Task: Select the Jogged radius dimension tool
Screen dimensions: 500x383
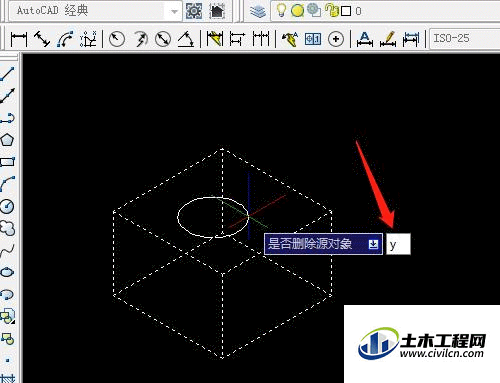Action: click(x=141, y=39)
